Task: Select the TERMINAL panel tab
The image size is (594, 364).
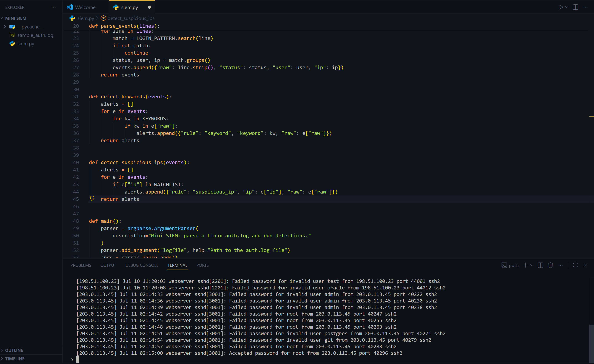Action: [177, 265]
